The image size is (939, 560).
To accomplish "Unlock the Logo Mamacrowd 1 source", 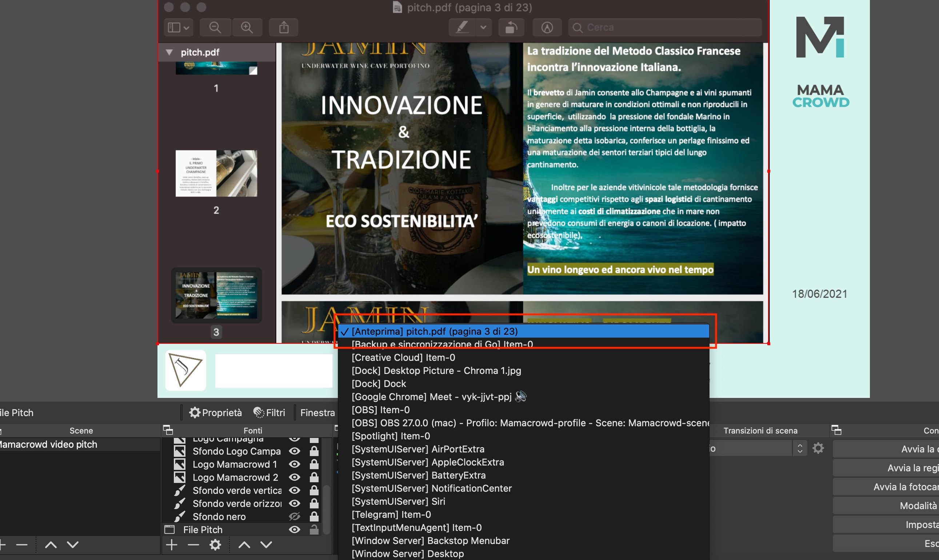I will coord(314,464).
